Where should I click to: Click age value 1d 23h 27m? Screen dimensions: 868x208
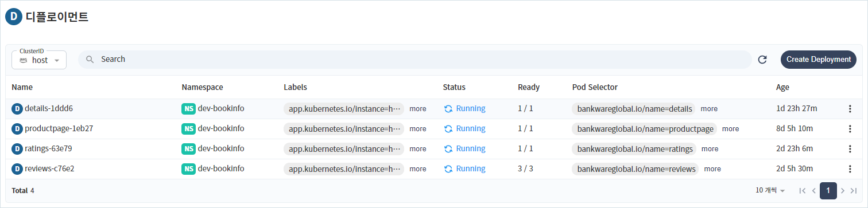pyautogui.click(x=797, y=108)
